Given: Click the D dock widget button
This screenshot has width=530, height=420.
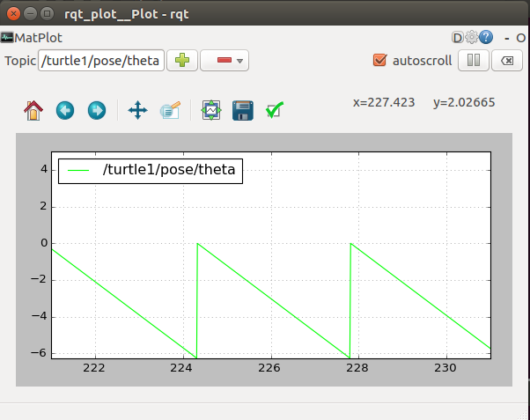Looking at the screenshot, I should click(x=457, y=38).
